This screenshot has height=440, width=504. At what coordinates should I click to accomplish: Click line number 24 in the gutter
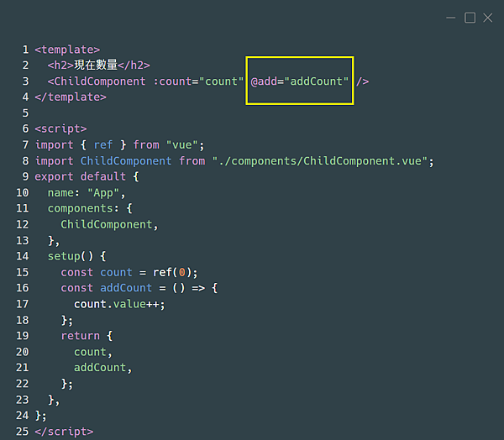(22, 416)
